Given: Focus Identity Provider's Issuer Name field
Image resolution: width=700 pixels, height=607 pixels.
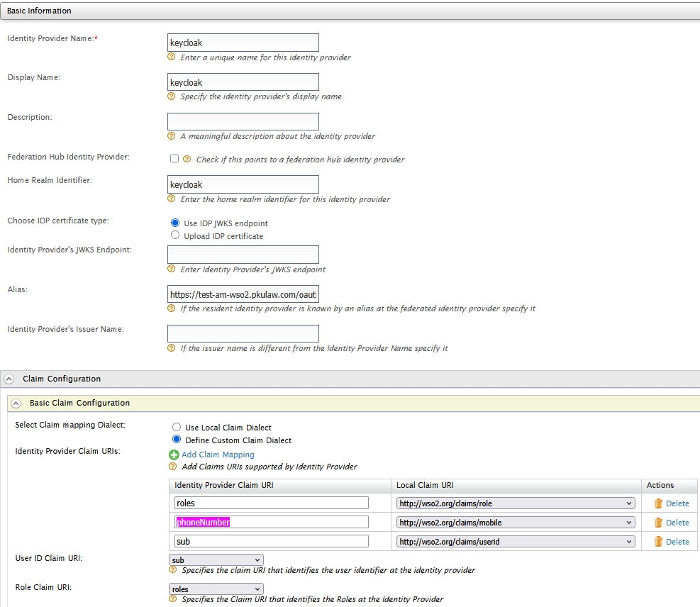Looking at the screenshot, I should click(243, 334).
